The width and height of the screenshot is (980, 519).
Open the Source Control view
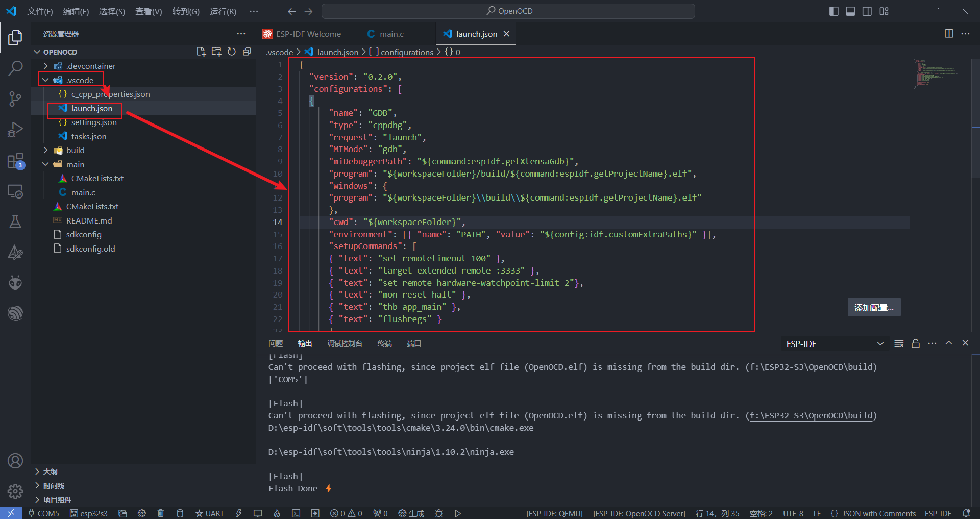(15, 98)
